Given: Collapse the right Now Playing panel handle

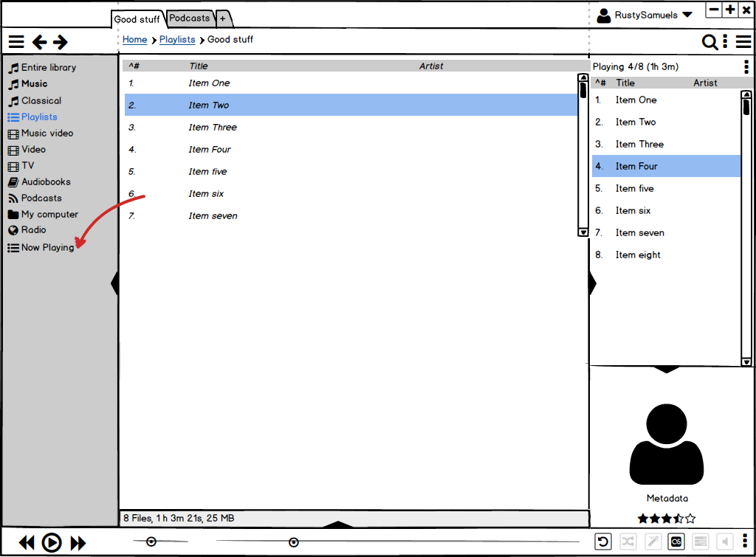Looking at the screenshot, I should pyautogui.click(x=592, y=283).
